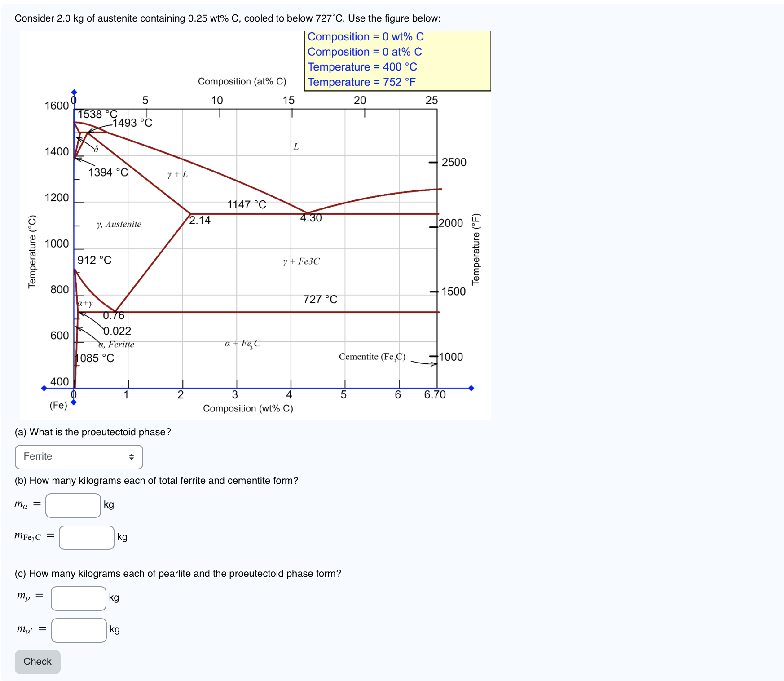
Task: Click the δ phase label
Action: click(96, 149)
